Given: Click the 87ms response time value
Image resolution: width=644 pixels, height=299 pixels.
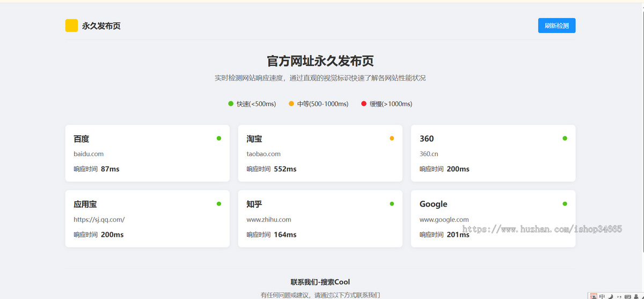Looking at the screenshot, I should tap(110, 169).
